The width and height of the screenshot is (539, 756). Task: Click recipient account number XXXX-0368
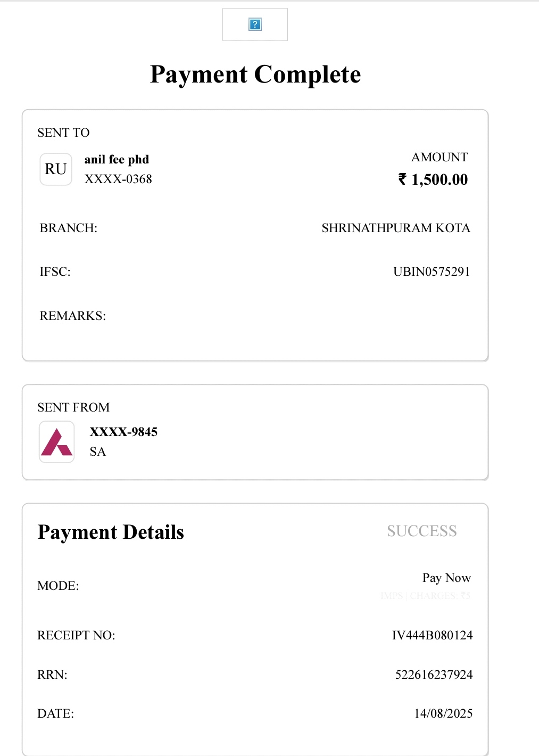118,179
